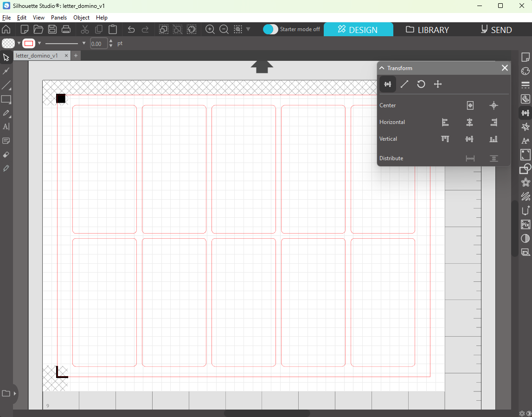Cut selection with the scissors icon
This screenshot has height=417, width=532.
pos(85,29)
